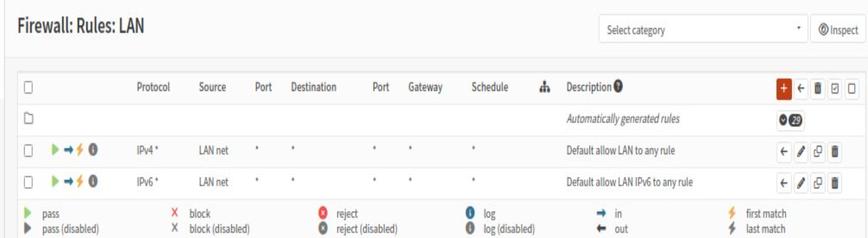The width and height of the screenshot is (868, 238).
Task: Edit the Default allow LAN to any rule
Action: (x=801, y=152)
